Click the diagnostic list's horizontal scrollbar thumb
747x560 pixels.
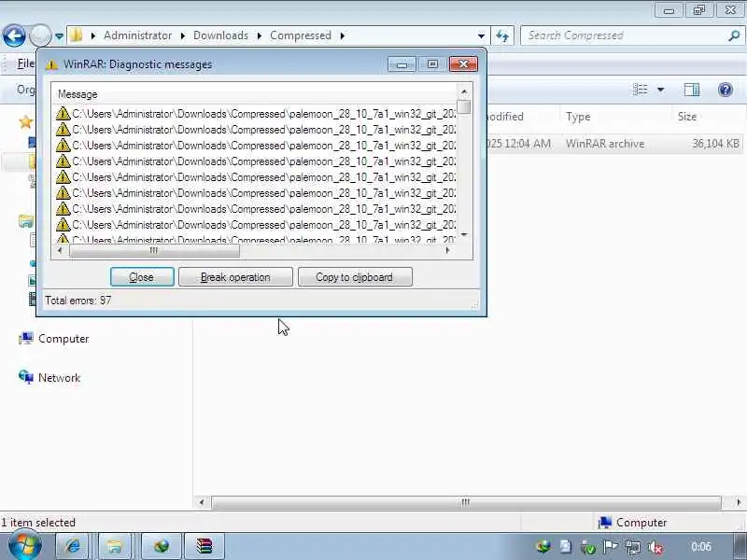click(x=154, y=250)
